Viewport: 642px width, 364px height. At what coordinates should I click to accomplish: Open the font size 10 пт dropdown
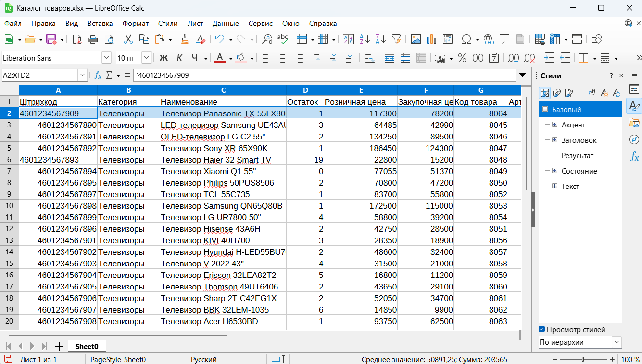(x=147, y=58)
